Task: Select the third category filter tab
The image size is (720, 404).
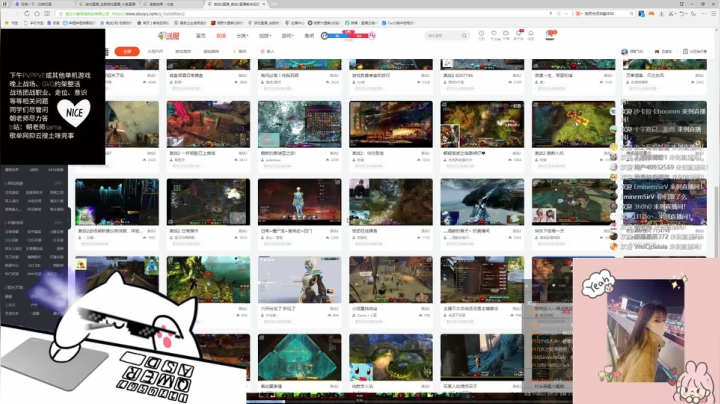Action: (x=183, y=51)
